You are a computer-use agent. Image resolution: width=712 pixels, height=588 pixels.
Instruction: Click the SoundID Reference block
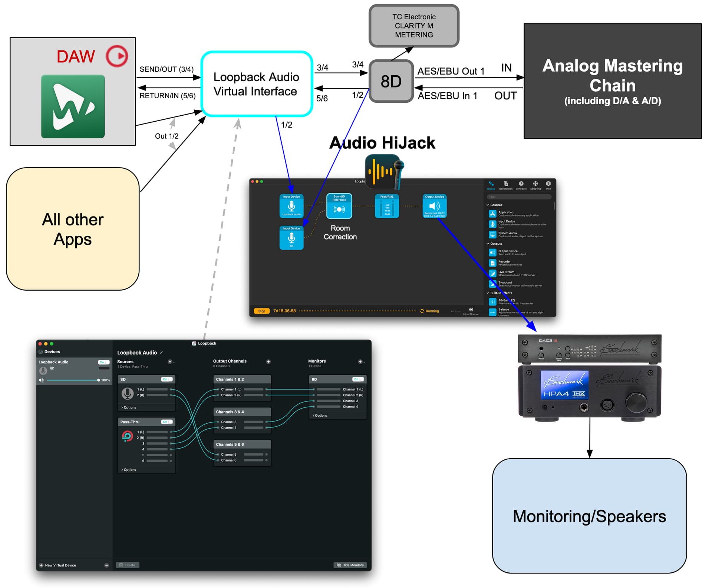coord(339,206)
